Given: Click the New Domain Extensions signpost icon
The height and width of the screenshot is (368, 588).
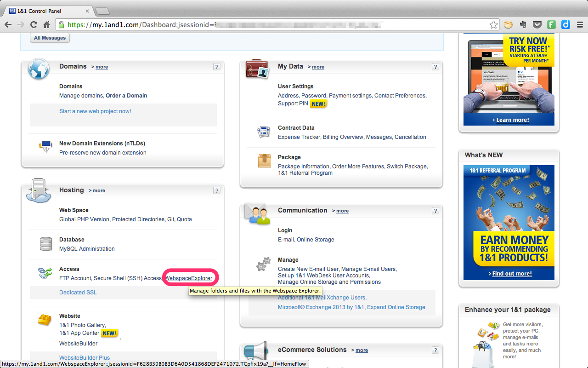Looking at the screenshot, I should click(46, 147).
